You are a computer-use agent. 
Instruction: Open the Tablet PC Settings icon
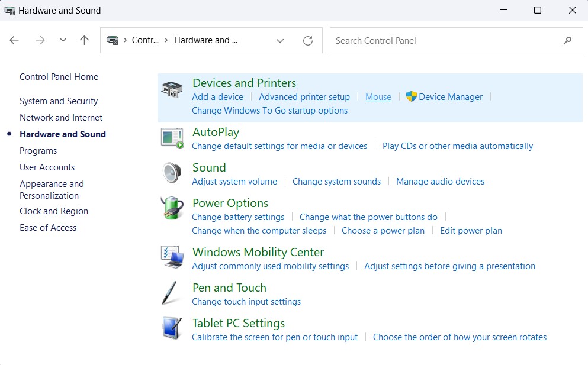pyautogui.click(x=172, y=328)
